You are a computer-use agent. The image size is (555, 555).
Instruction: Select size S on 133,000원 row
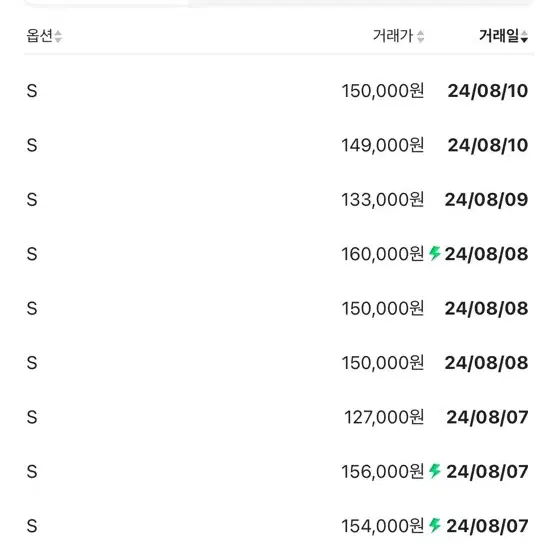(x=32, y=200)
